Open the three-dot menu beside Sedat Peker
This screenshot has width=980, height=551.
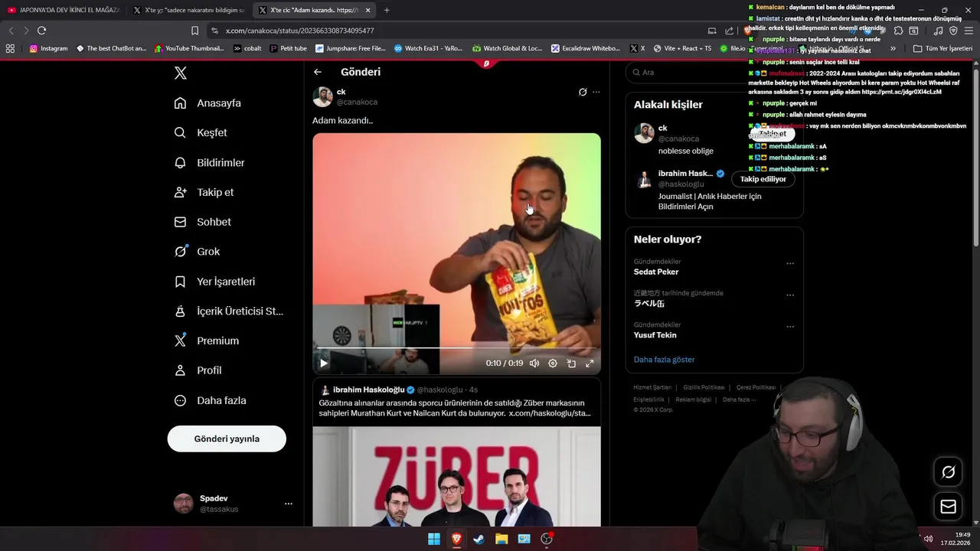[790, 264]
